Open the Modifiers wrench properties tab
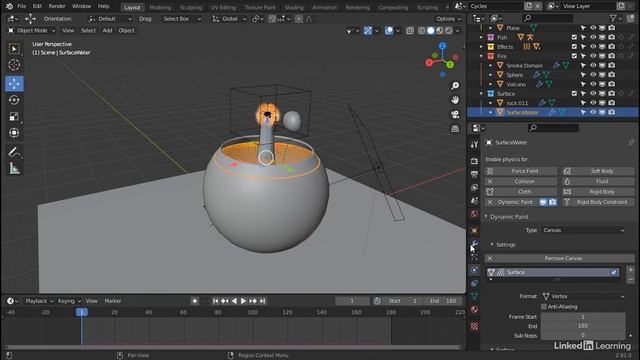This screenshot has width=640, height=360. click(474, 244)
